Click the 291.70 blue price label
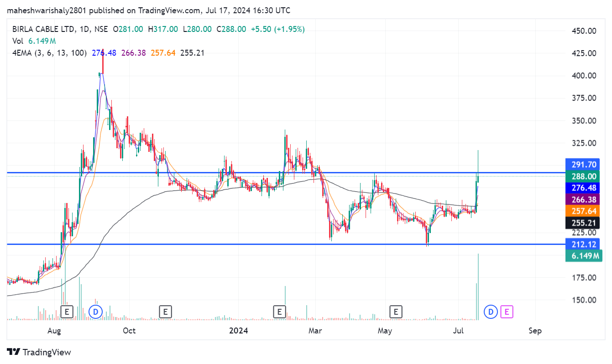 point(584,164)
